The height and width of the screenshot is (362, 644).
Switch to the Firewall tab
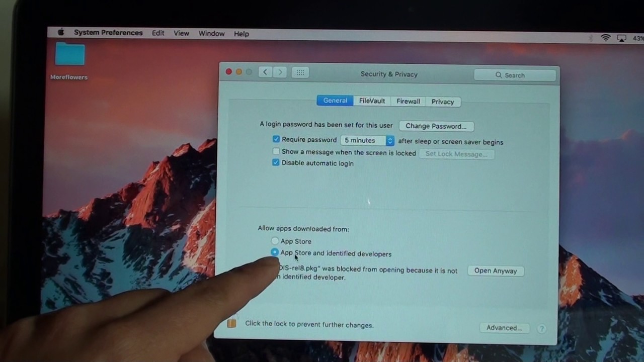[408, 101]
